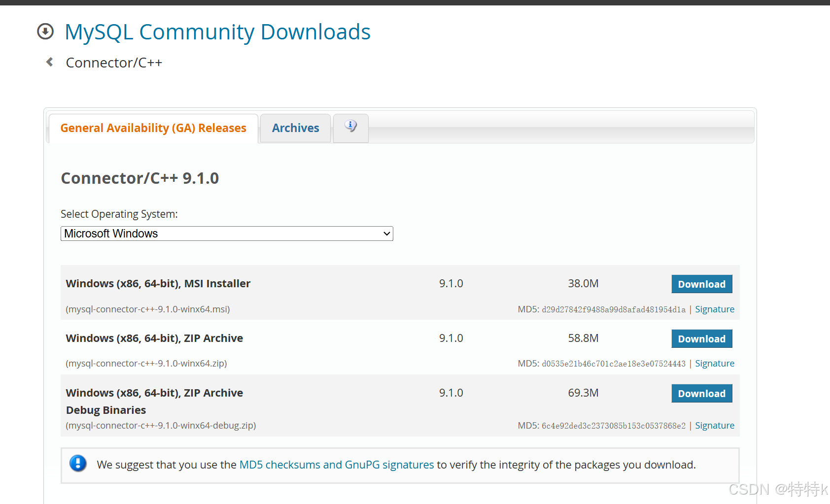The height and width of the screenshot is (504, 830).
Task: Click MD5 hash d29d27842f9488a99d8afad481954d1a
Action: pos(614,309)
